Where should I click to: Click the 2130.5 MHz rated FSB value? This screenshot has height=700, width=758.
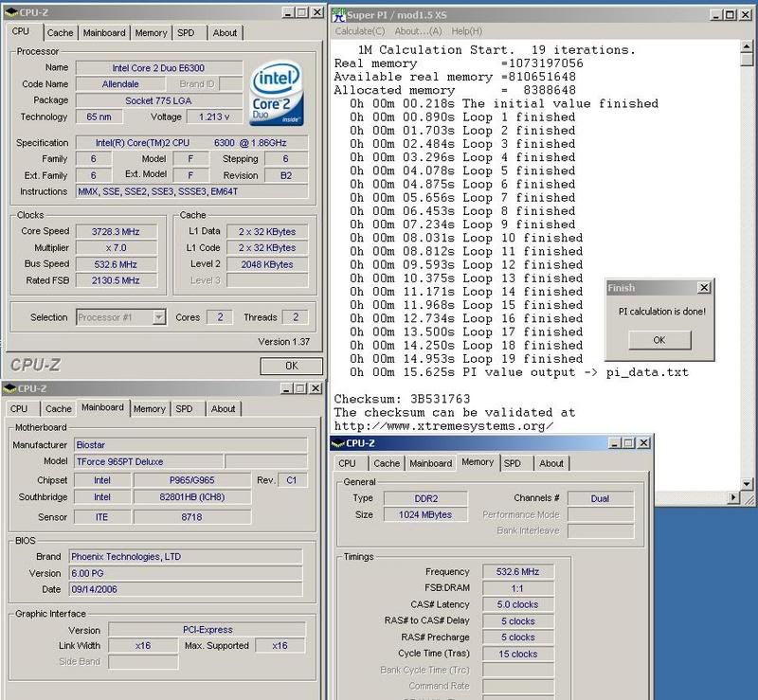click(x=116, y=280)
